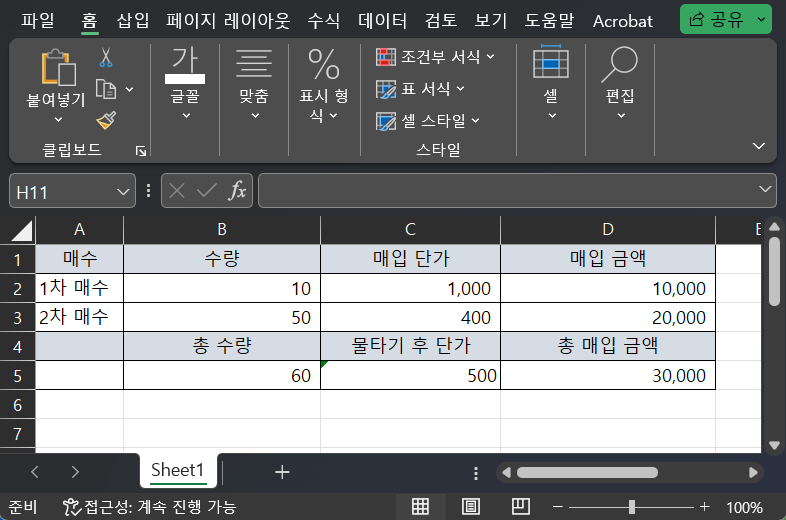Open the Name Box H11 dropdown
The width and height of the screenshot is (786, 520).
coord(123,192)
